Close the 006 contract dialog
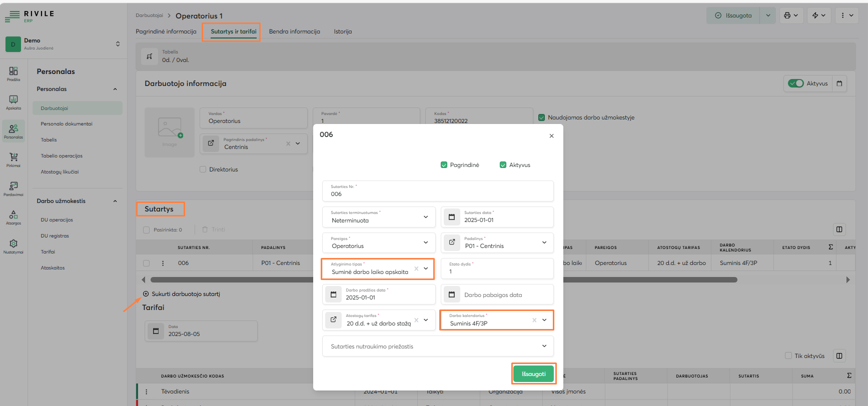Screen dimensions: 868x406 coord(551,136)
